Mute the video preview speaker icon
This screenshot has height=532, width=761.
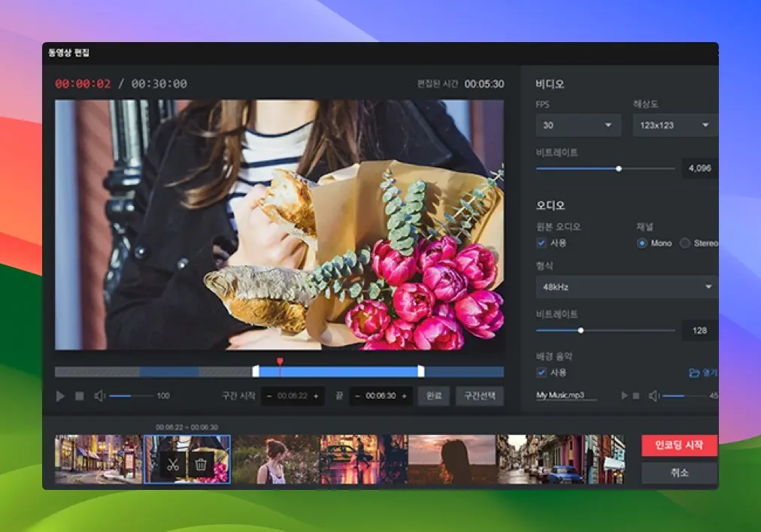pyautogui.click(x=100, y=396)
